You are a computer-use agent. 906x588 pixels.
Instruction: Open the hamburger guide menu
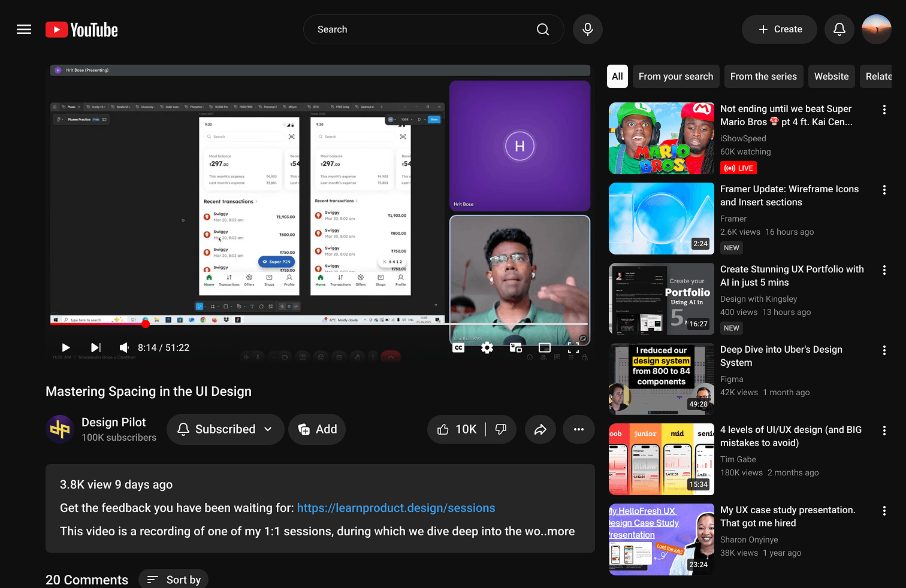pos(24,29)
